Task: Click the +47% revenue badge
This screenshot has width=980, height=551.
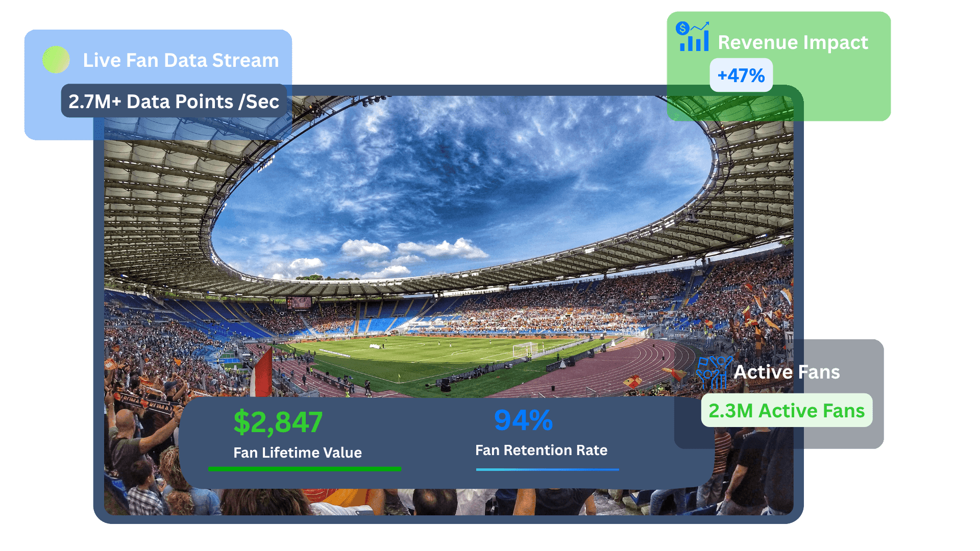Action: (x=741, y=76)
